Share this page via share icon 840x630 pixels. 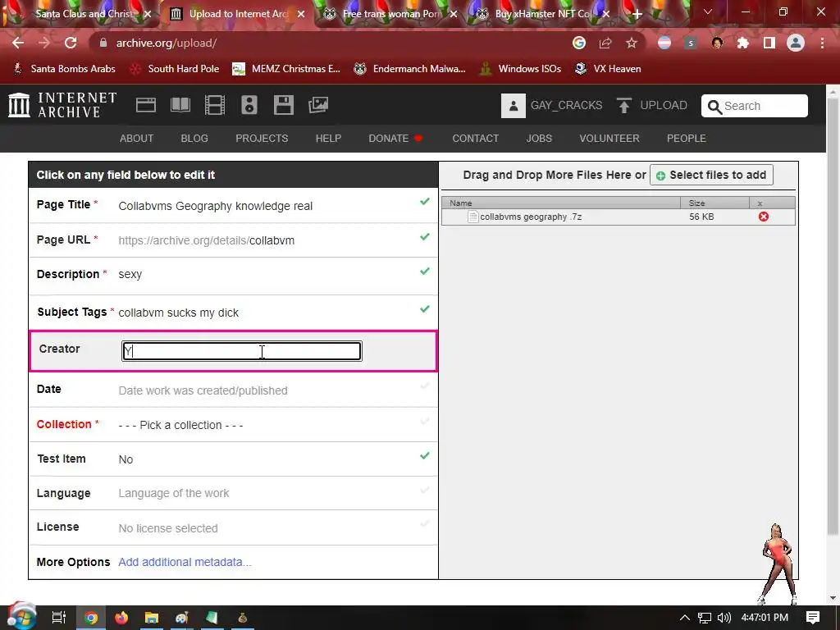click(x=605, y=43)
